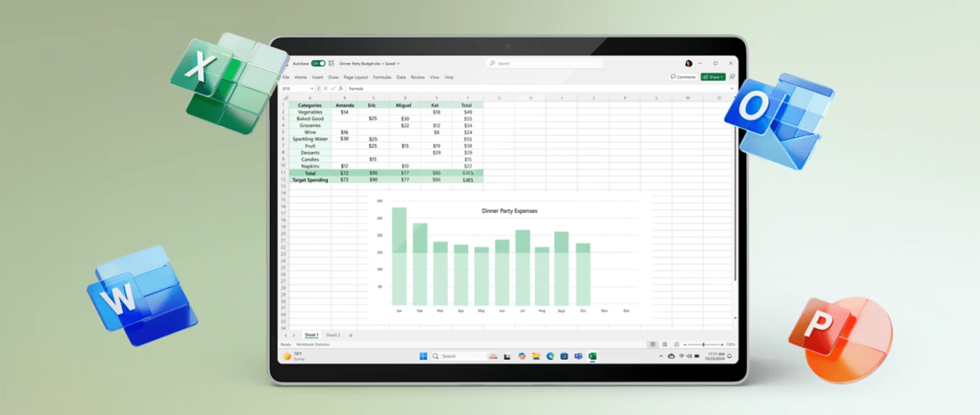Toggle the AutoSave switch

point(318,64)
